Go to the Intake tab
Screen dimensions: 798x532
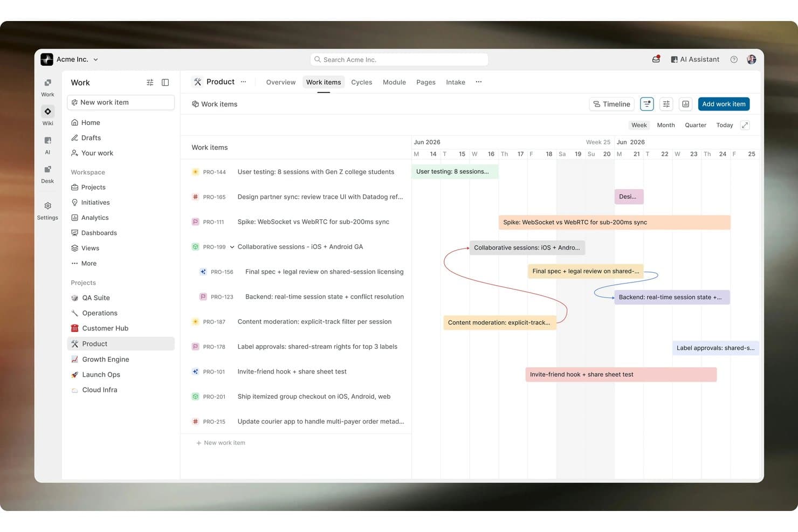coord(456,82)
